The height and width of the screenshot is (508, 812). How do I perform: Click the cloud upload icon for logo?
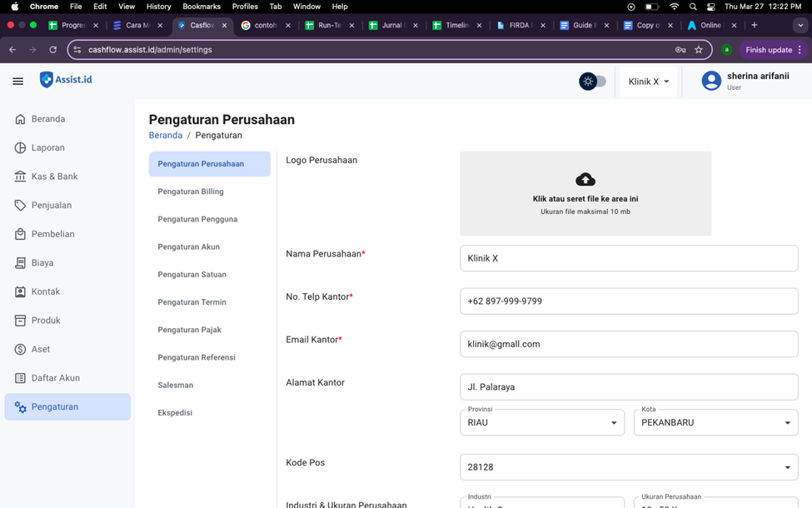pos(585,180)
